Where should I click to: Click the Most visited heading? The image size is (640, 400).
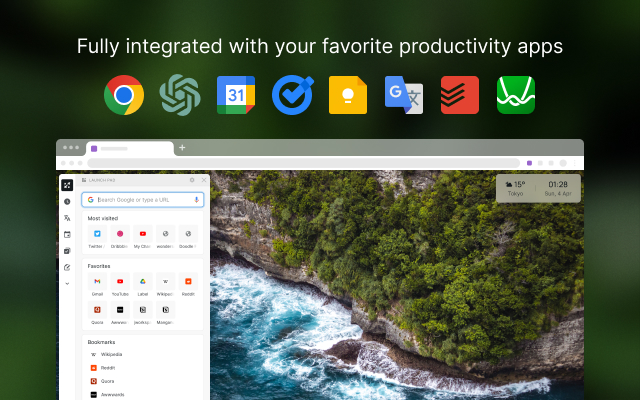pos(103,218)
